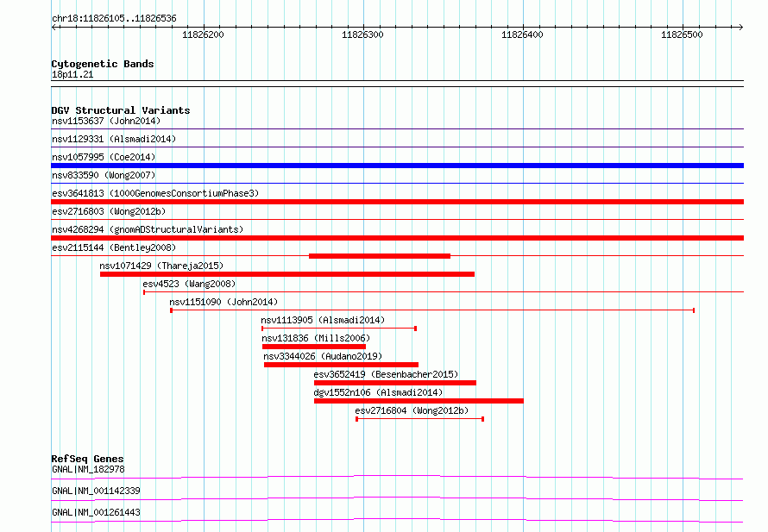Click the chr18:11826105..11826536 region label

click(114, 19)
